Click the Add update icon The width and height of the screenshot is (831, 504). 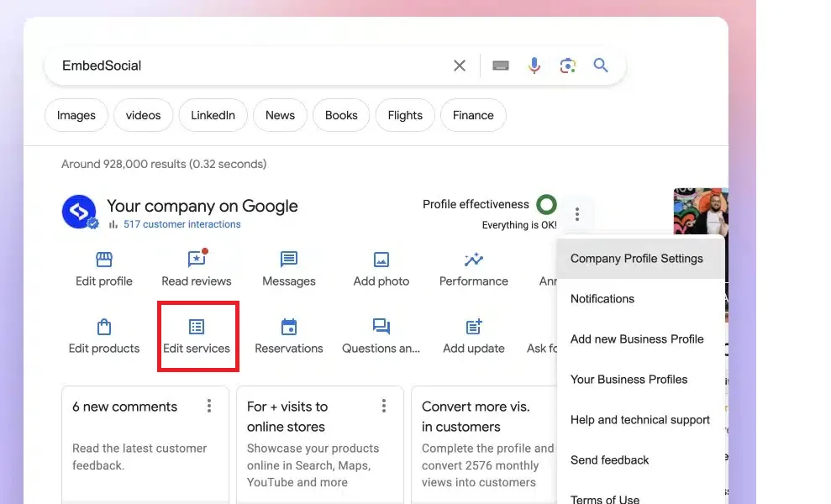(474, 327)
